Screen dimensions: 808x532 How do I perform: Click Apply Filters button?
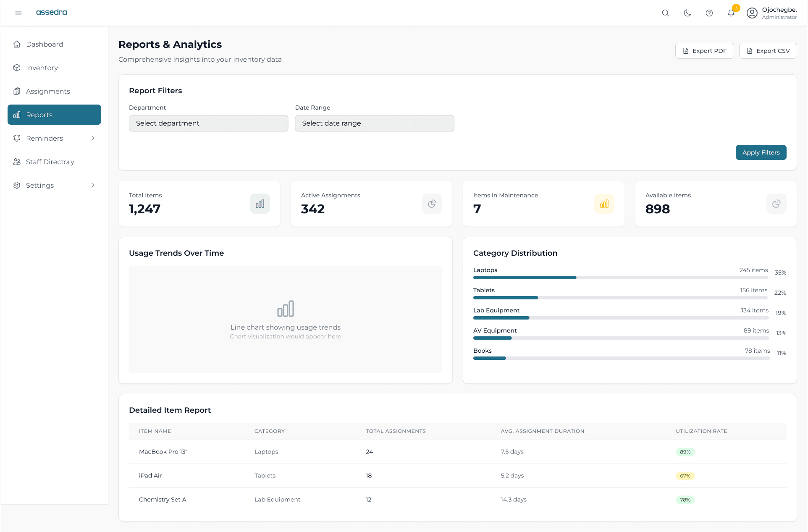761,152
